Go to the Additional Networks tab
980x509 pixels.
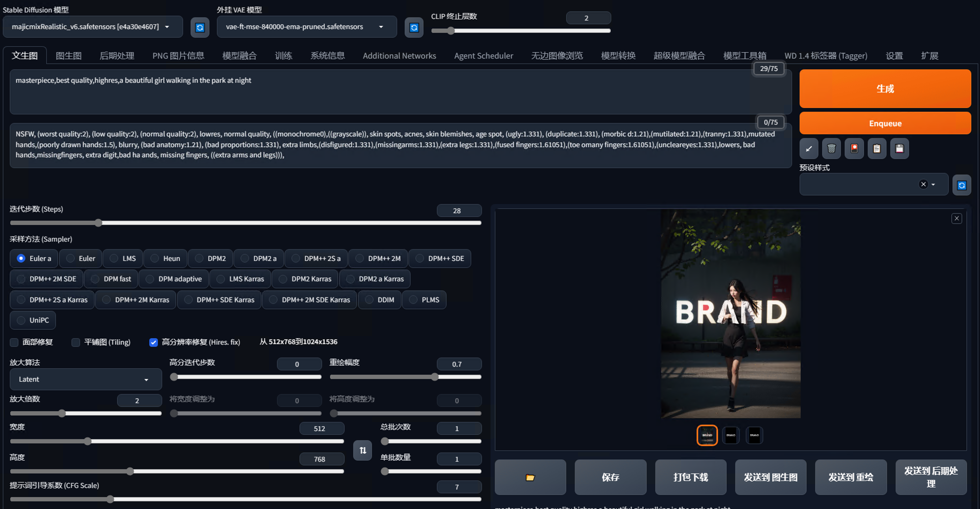click(400, 56)
